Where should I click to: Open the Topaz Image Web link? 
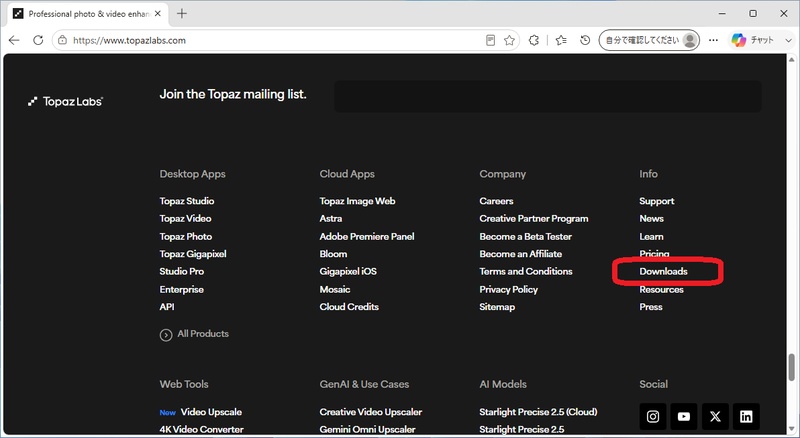coord(357,201)
